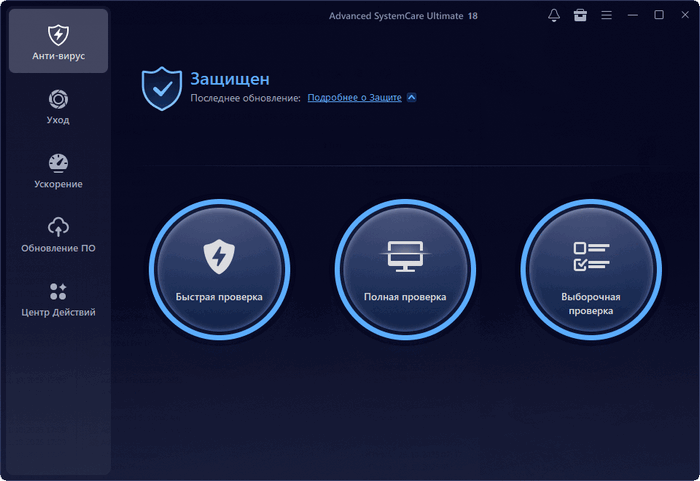Open the Анти-вирус sidebar tab

(58, 41)
